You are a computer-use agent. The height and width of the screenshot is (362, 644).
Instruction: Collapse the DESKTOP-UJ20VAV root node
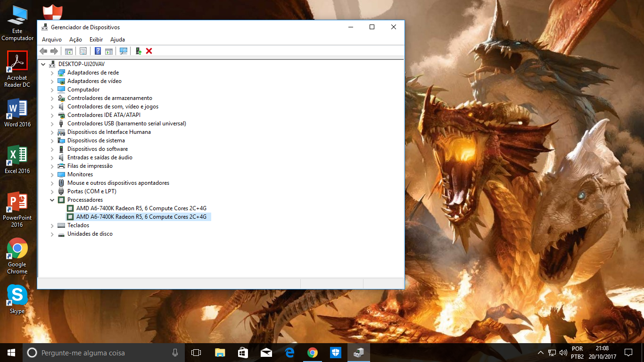[x=43, y=64]
